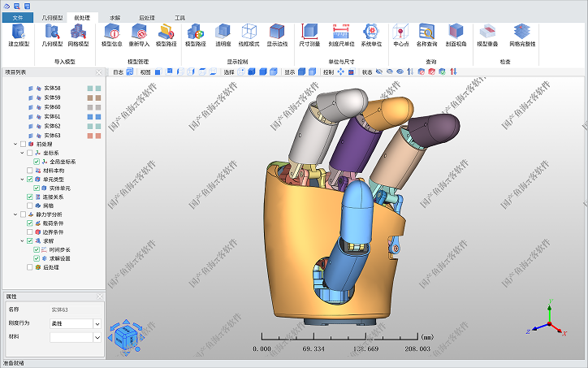Click the 重新导入 icon
Screen dimensions: 588x368
pyautogui.click(x=139, y=34)
